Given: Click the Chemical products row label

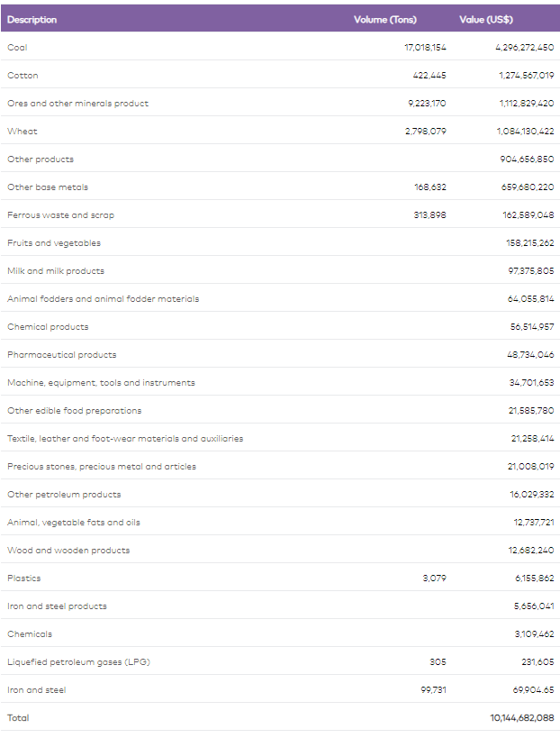Looking at the screenshot, I should (48, 326).
